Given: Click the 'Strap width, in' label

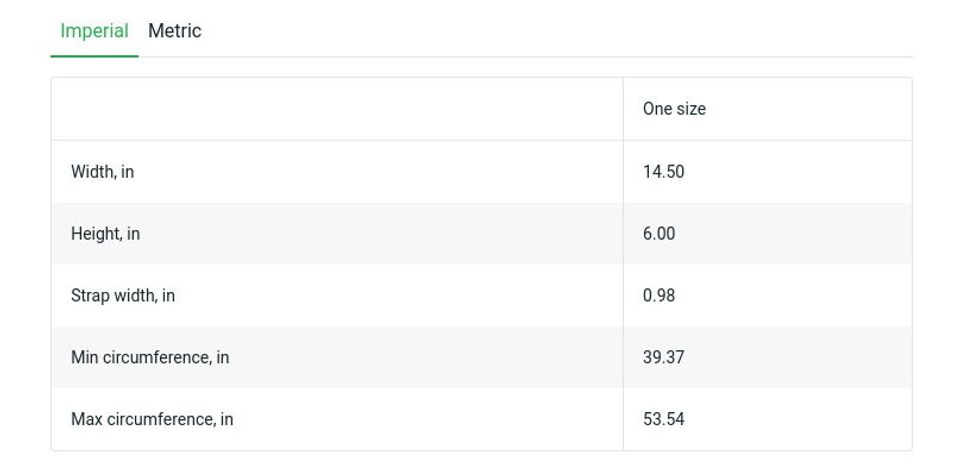Looking at the screenshot, I should (x=123, y=296).
